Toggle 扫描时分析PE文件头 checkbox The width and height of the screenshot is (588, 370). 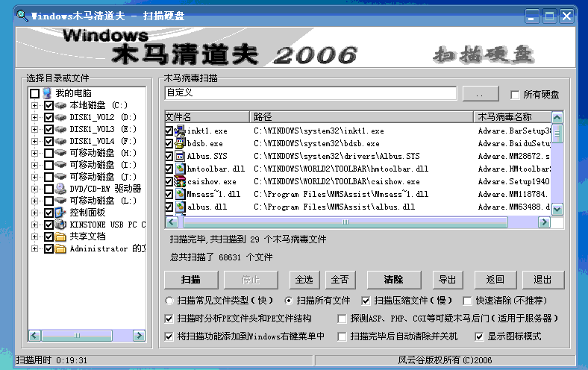[169, 319]
